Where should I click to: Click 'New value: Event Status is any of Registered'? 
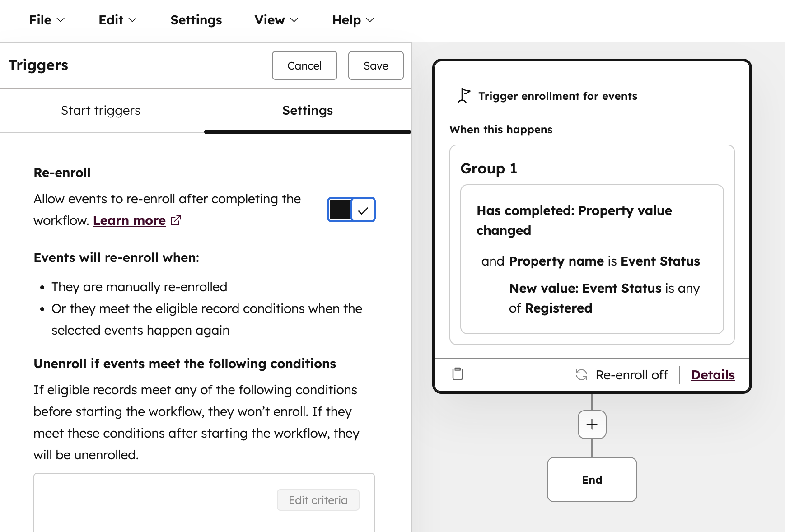[x=604, y=298]
